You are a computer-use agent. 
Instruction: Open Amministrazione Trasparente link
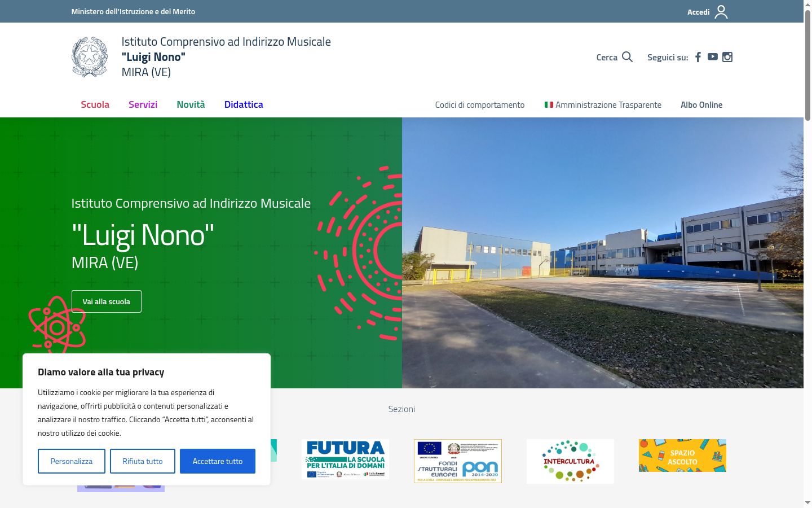(x=603, y=105)
